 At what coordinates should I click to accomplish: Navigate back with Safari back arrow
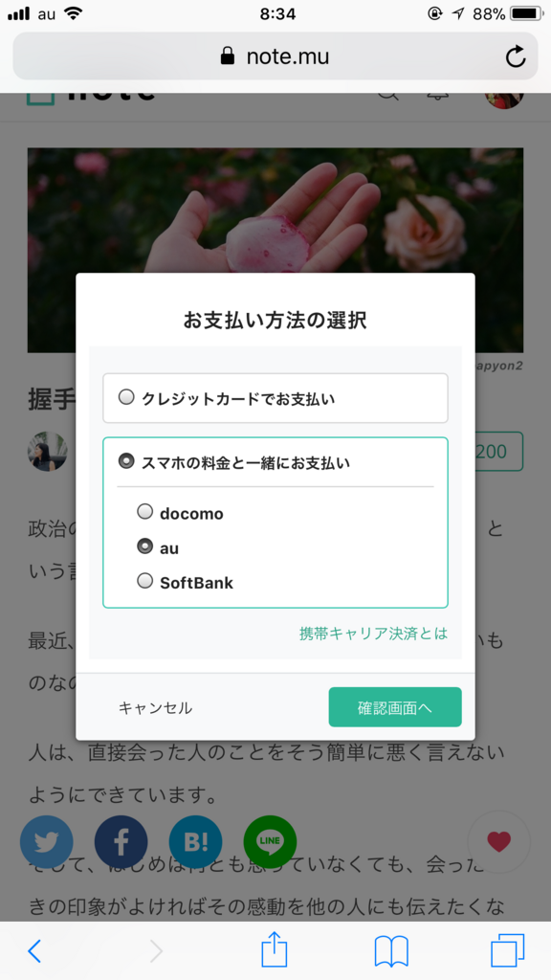(x=34, y=950)
